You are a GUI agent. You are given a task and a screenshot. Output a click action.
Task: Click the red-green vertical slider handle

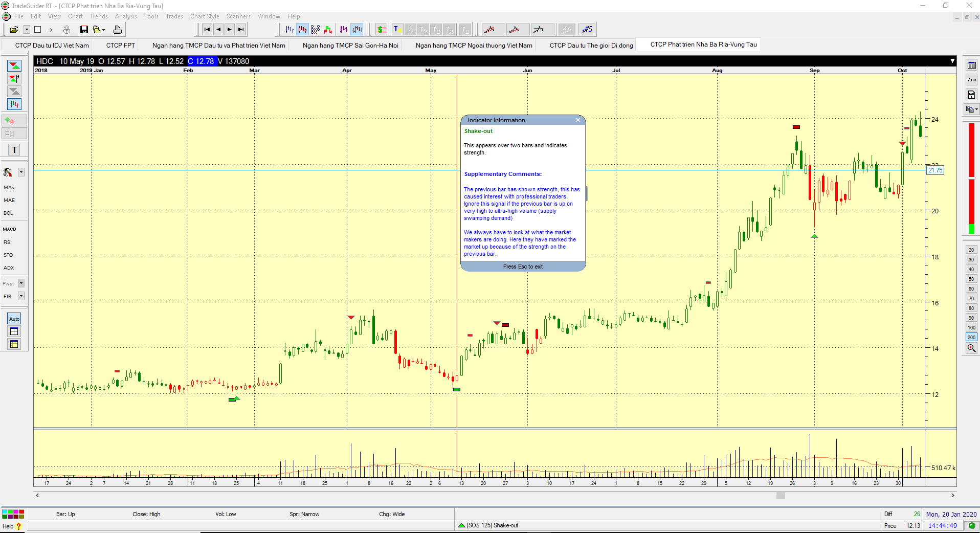click(971, 178)
